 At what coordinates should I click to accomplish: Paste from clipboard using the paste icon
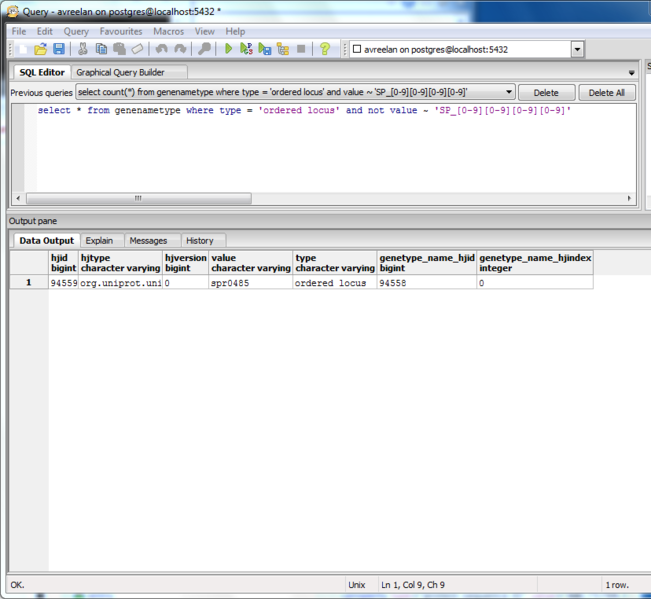pos(119,49)
